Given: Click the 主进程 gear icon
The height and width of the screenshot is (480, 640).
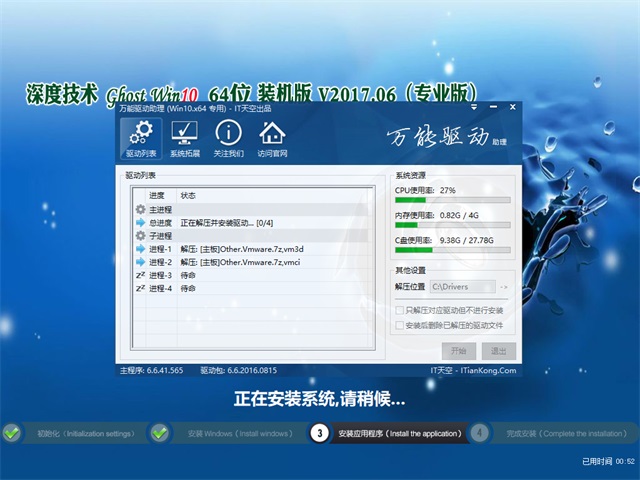Looking at the screenshot, I should click(140, 210).
